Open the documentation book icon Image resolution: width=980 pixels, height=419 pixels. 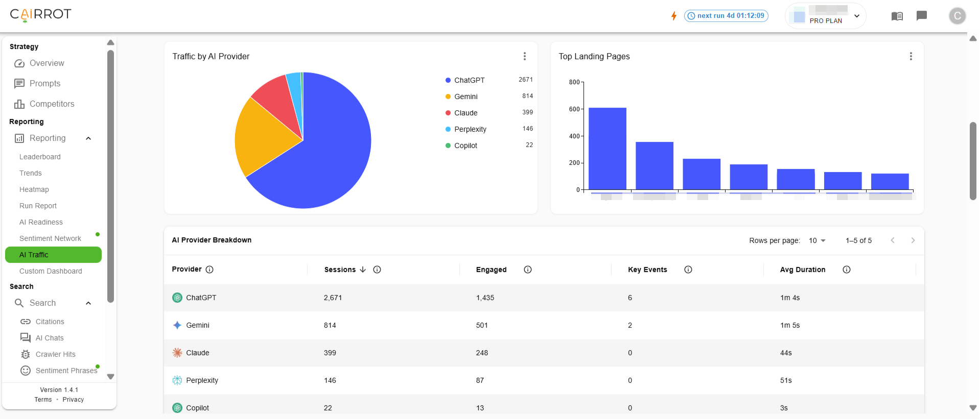pyautogui.click(x=897, y=16)
